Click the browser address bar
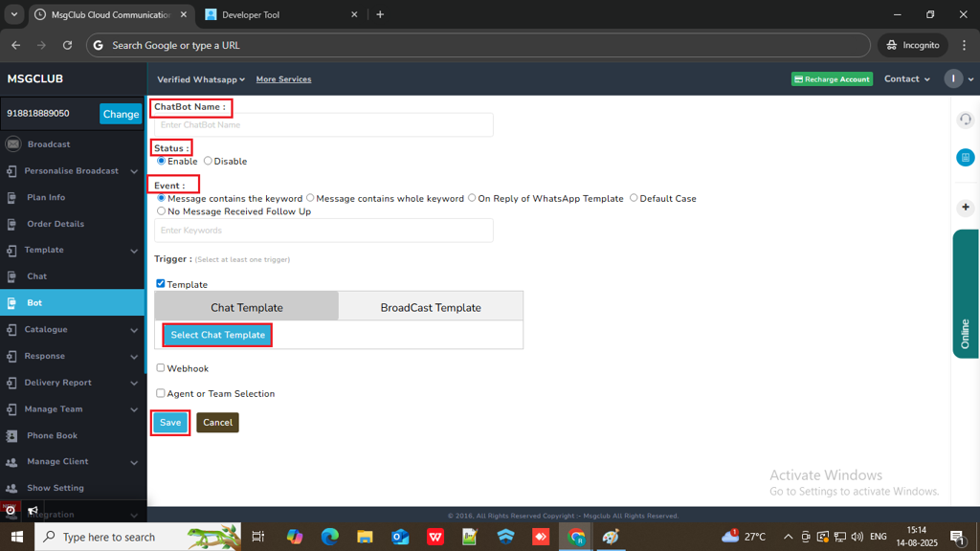 click(479, 45)
